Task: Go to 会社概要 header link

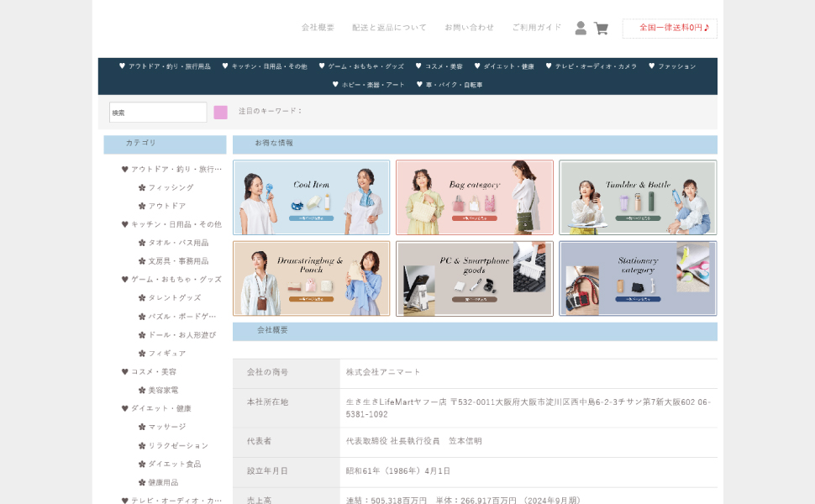Action: [318, 28]
